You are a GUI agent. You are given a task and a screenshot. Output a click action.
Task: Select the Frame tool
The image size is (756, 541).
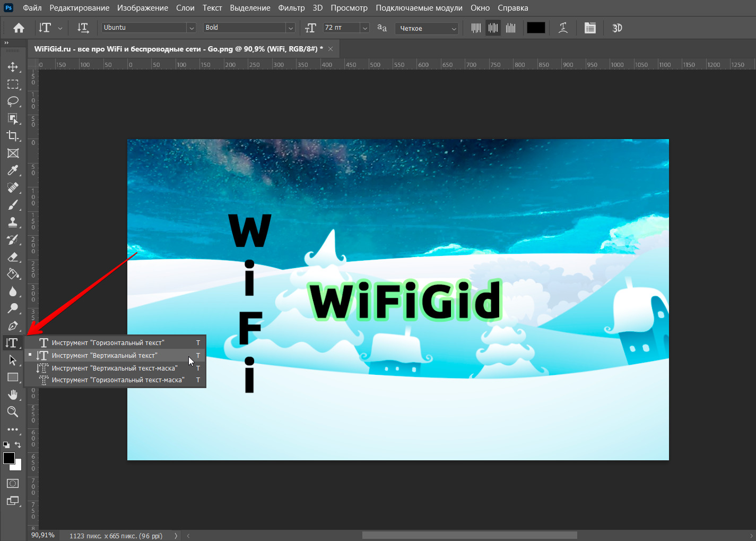tap(13, 153)
